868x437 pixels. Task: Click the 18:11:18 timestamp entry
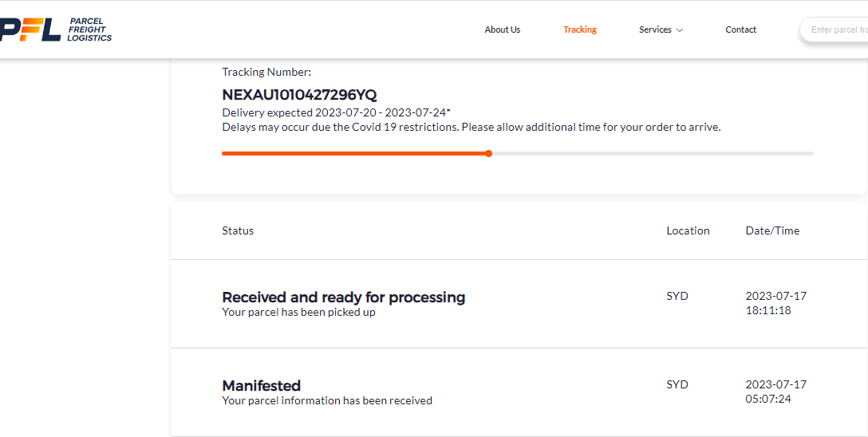coord(768,310)
